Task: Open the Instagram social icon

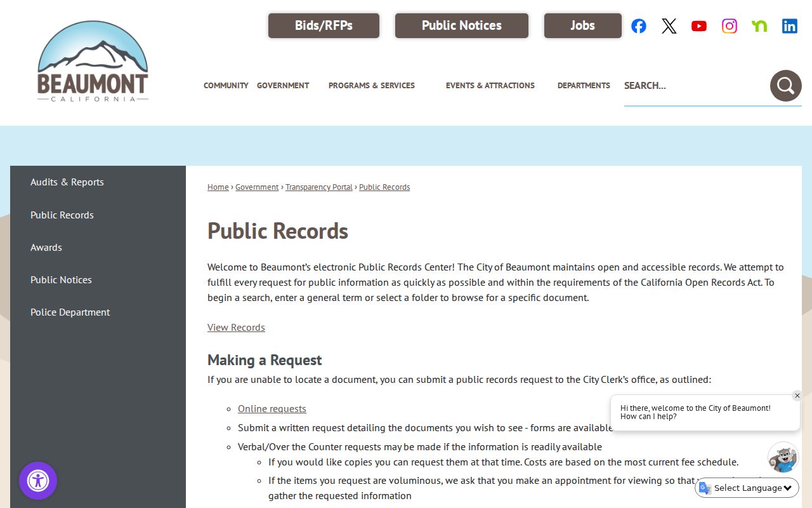Action: (730, 26)
